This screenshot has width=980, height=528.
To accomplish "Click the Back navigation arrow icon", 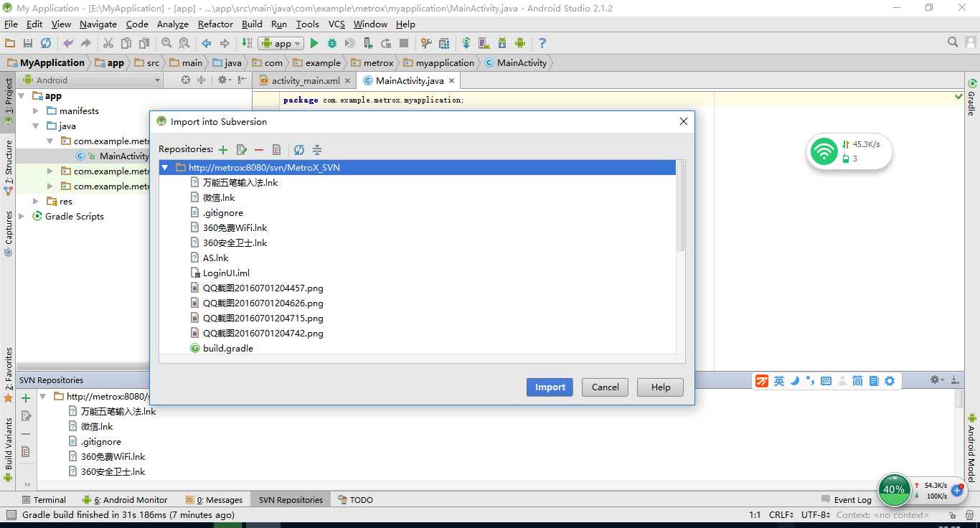I will pyautogui.click(x=207, y=43).
